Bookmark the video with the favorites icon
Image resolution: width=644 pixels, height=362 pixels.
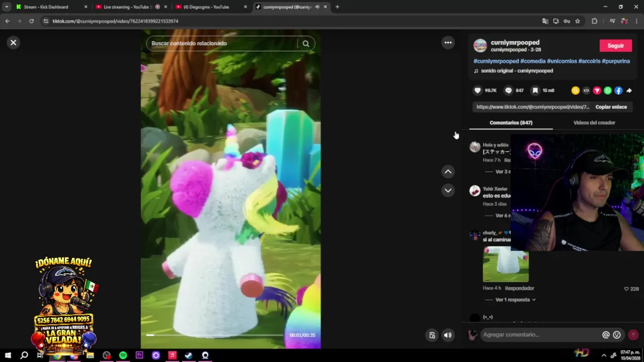(535, 90)
